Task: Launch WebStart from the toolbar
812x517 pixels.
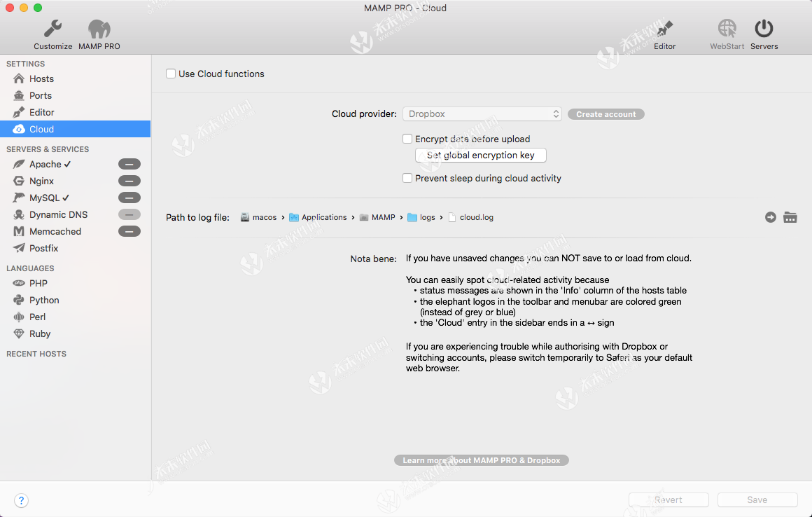Action: (727, 29)
